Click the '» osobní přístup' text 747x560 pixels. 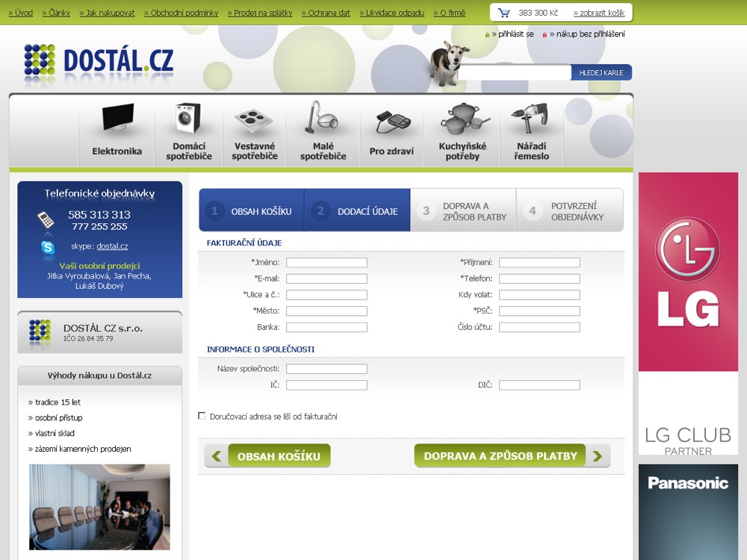pos(55,417)
